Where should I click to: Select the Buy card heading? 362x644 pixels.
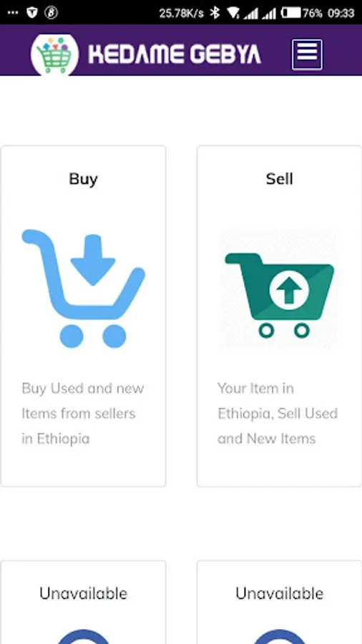point(83,180)
